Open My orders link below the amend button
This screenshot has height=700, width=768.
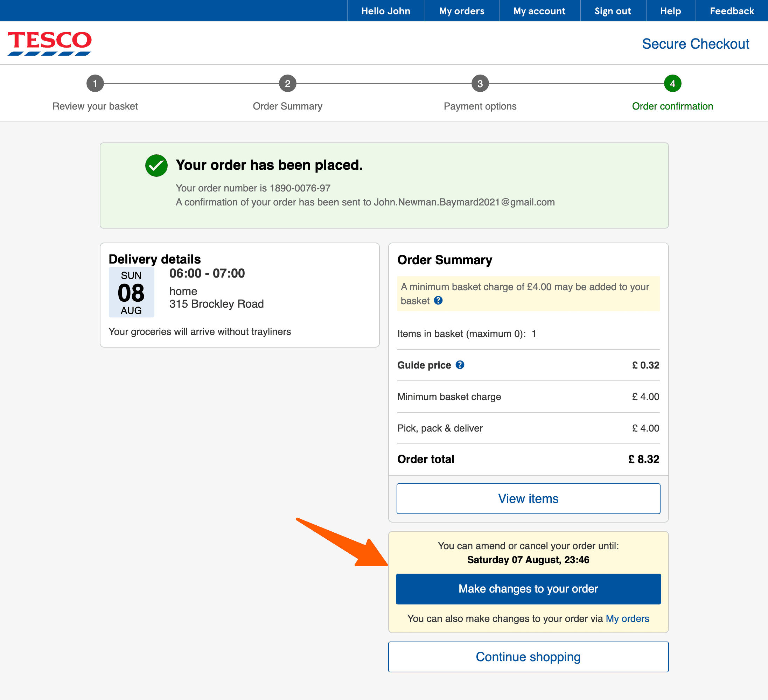[627, 618]
